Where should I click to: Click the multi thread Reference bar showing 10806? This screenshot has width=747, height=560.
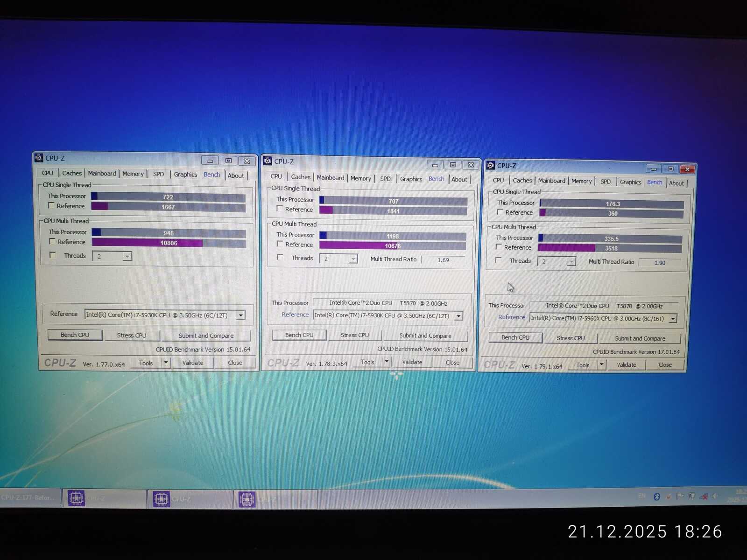[169, 243]
